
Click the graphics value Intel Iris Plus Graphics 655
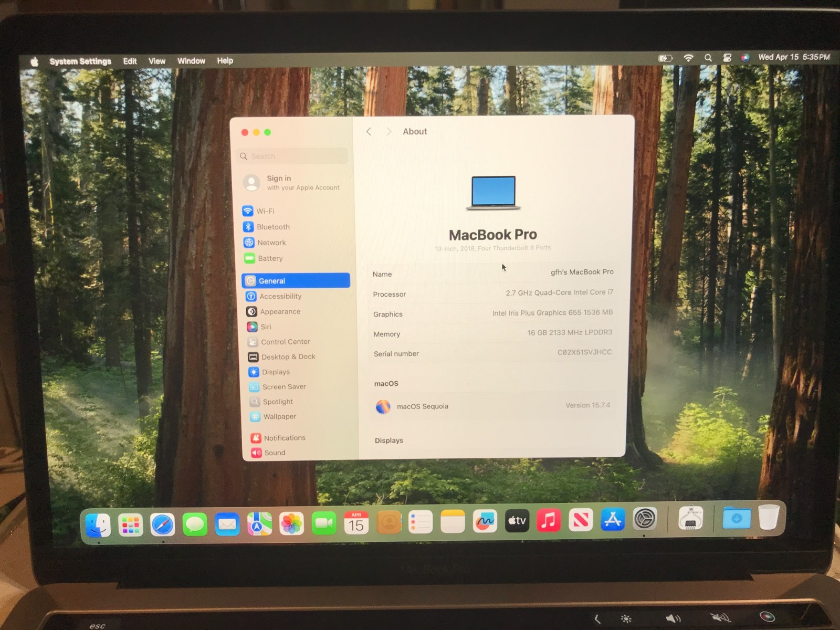(x=552, y=312)
